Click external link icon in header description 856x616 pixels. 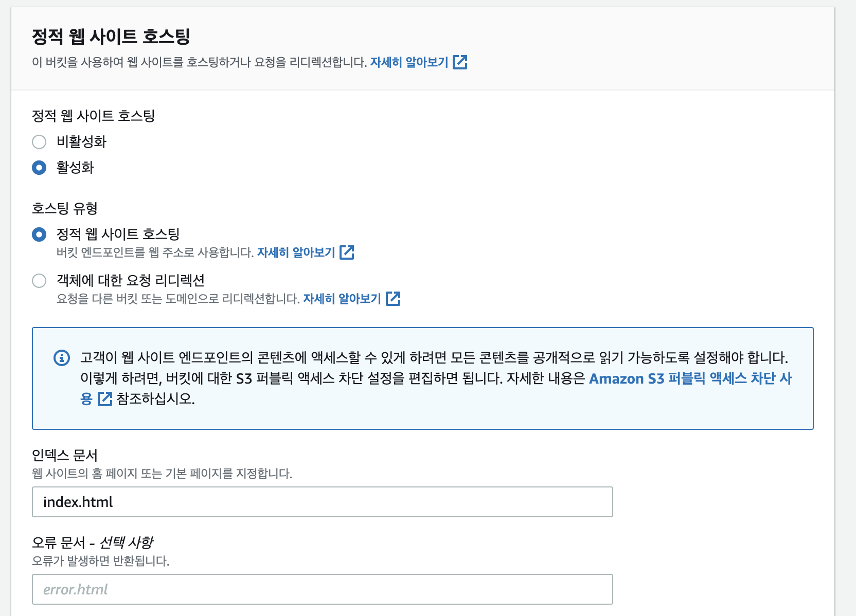tap(460, 62)
